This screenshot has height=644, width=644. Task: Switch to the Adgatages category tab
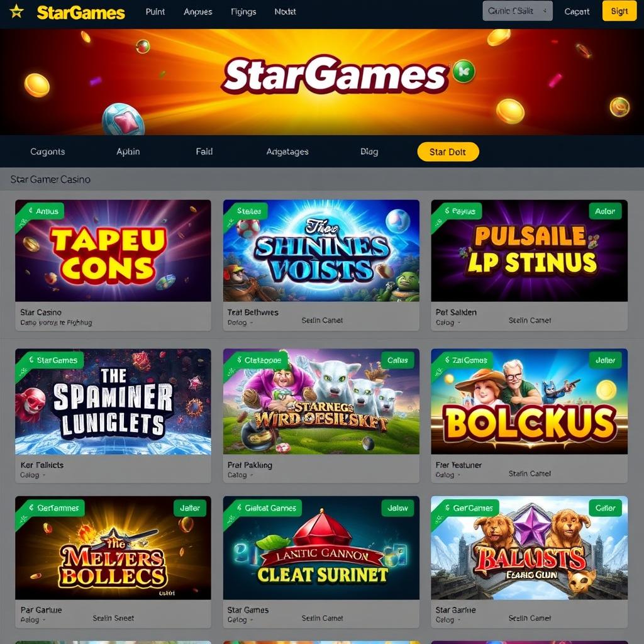pyautogui.click(x=287, y=152)
